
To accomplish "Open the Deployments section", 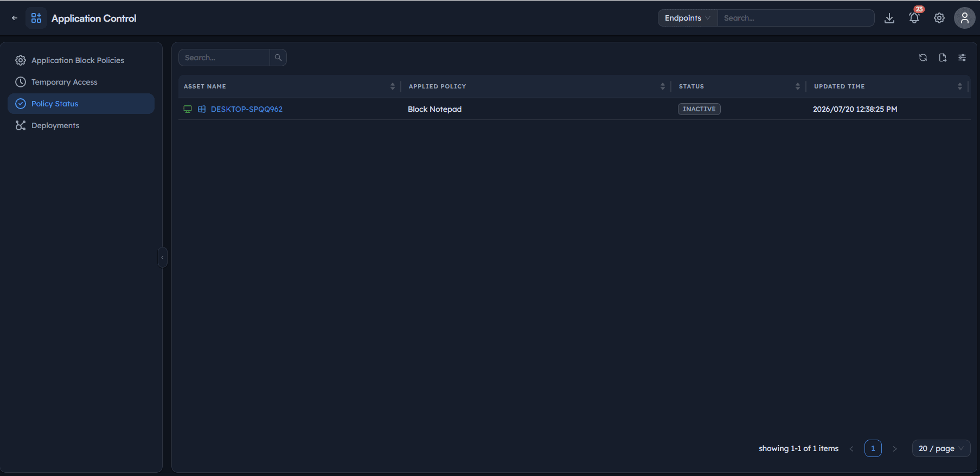I will pyautogui.click(x=81, y=125).
